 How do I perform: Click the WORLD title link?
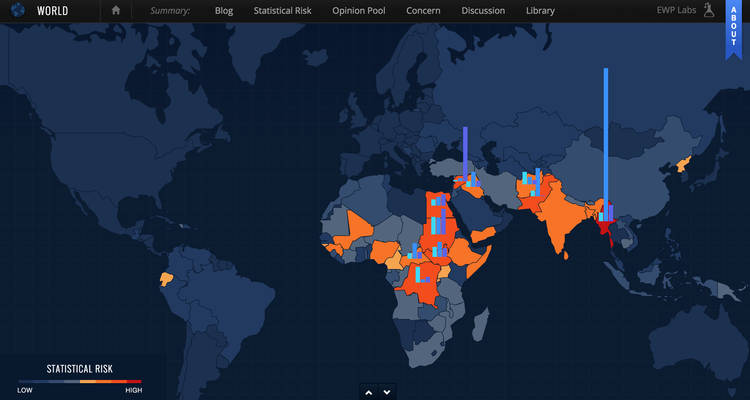pyautogui.click(x=53, y=11)
